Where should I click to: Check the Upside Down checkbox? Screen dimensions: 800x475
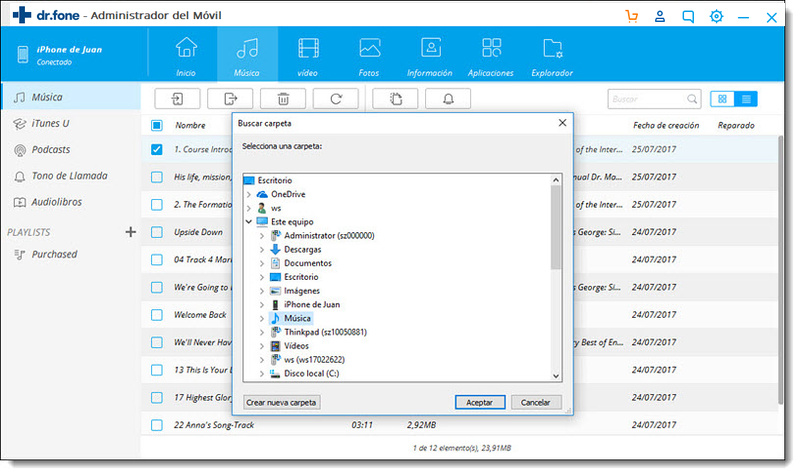click(x=157, y=232)
